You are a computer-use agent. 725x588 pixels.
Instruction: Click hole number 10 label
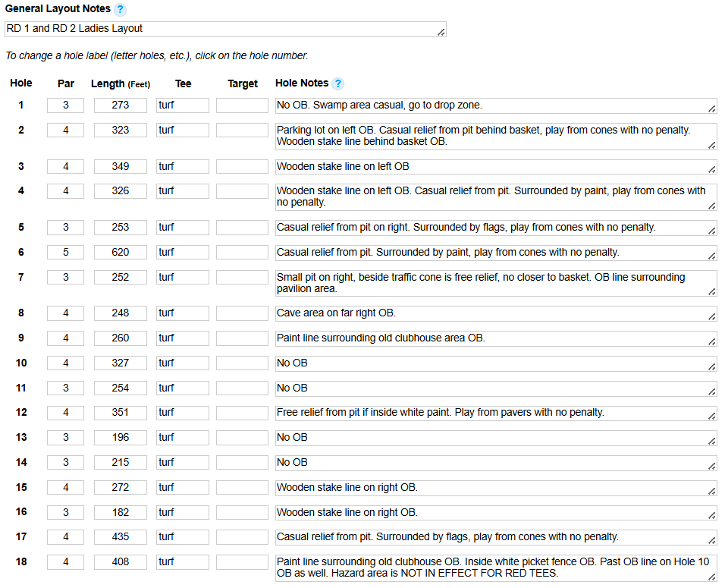[x=21, y=363]
